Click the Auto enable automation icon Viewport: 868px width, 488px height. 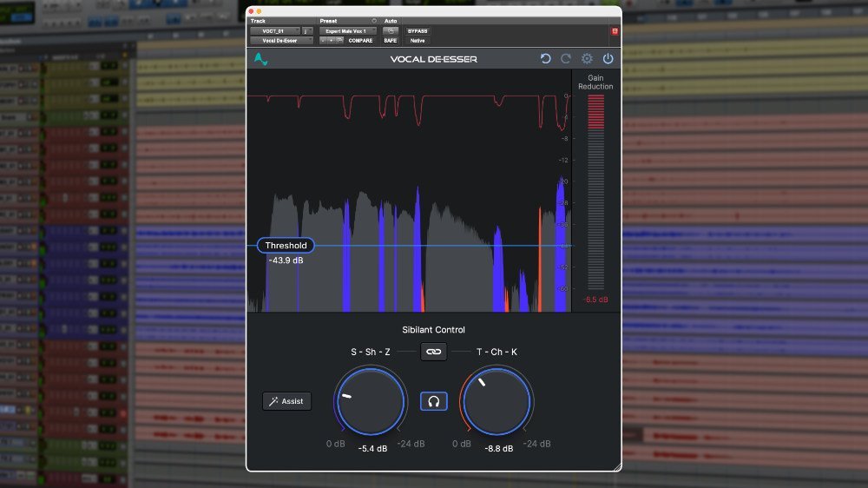tap(391, 31)
